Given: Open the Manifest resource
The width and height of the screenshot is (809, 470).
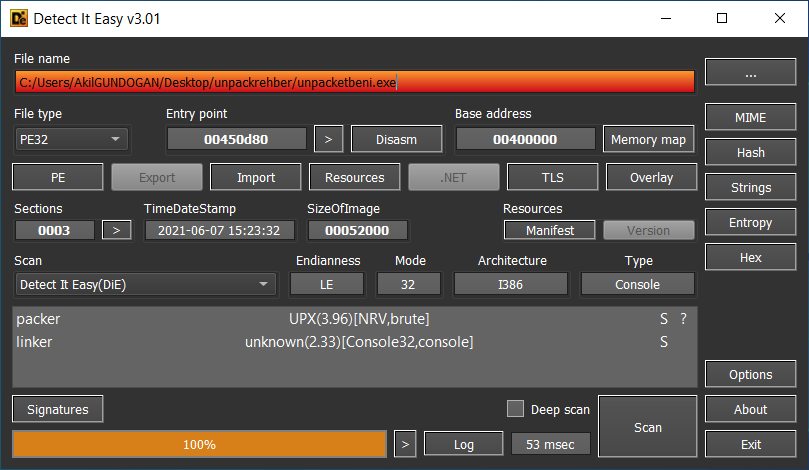Looking at the screenshot, I should [x=549, y=230].
